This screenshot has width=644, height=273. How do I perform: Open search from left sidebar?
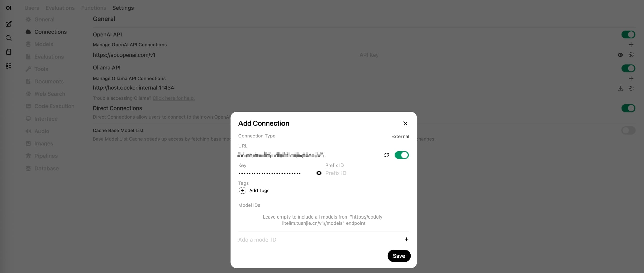(8, 38)
